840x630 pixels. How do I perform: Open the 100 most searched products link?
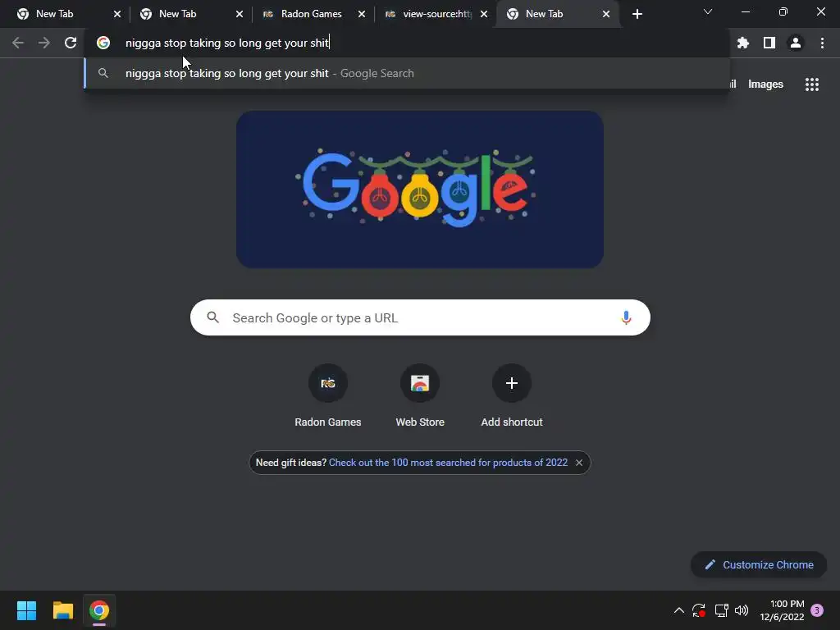[448, 463]
